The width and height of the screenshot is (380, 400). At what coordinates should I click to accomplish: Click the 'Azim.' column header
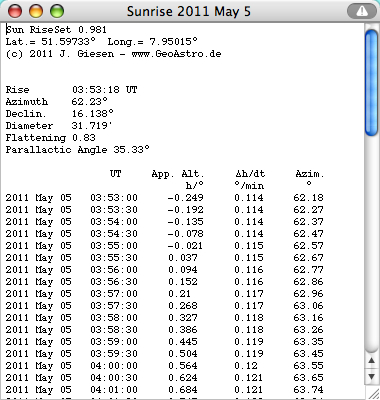(x=310, y=174)
